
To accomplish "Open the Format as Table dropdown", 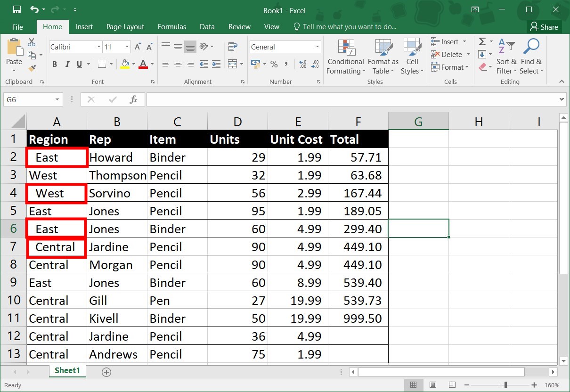I will click(x=383, y=57).
